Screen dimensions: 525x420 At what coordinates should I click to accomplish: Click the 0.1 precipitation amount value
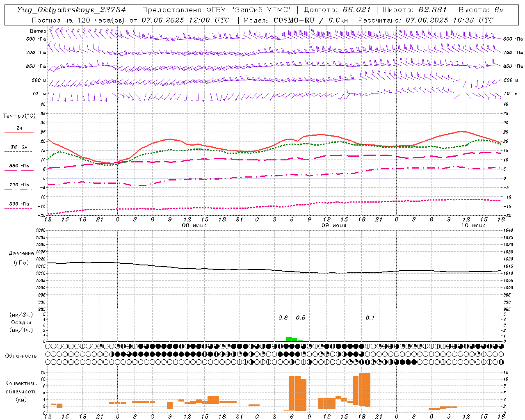click(370, 317)
